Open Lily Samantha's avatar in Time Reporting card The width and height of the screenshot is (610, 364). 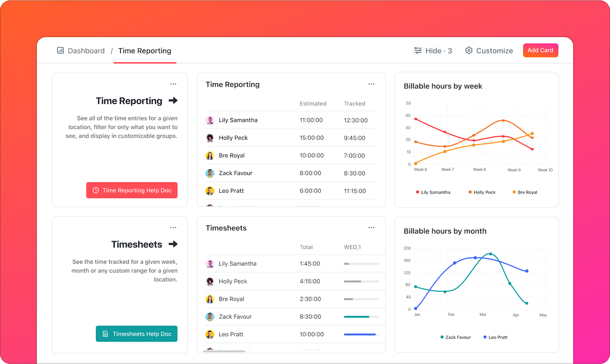(210, 120)
